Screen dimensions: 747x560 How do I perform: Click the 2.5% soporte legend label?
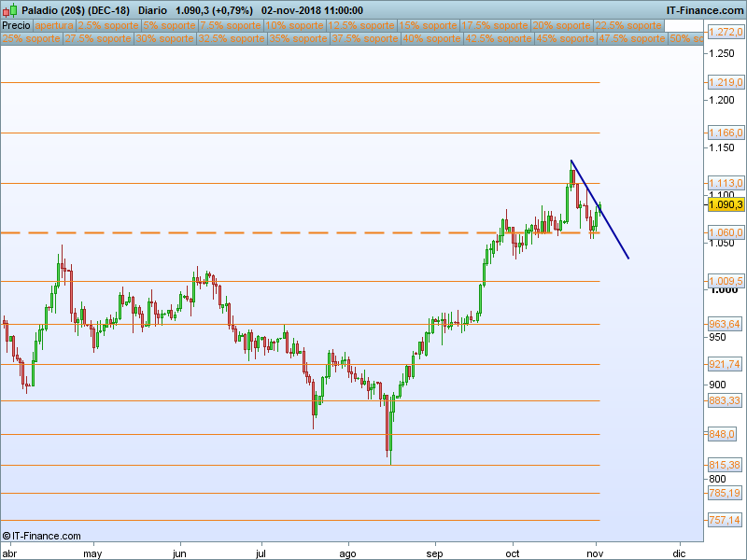(107, 25)
